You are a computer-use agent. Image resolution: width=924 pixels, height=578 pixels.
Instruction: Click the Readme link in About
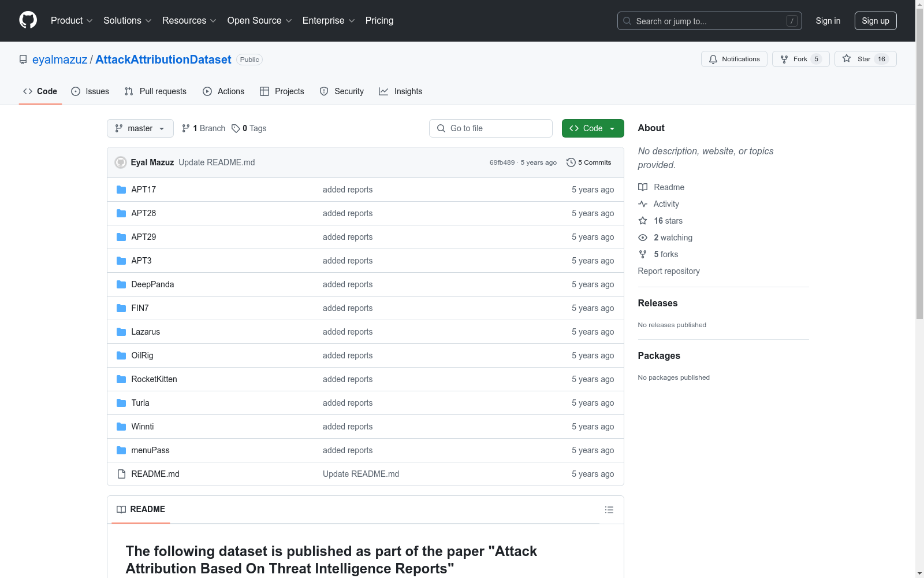tap(661, 187)
